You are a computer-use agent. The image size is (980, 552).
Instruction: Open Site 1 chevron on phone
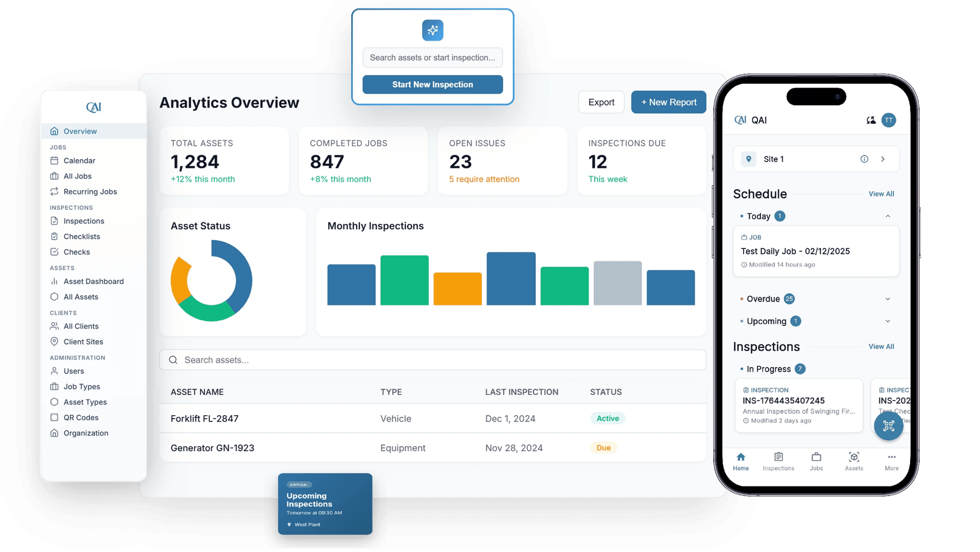point(883,159)
